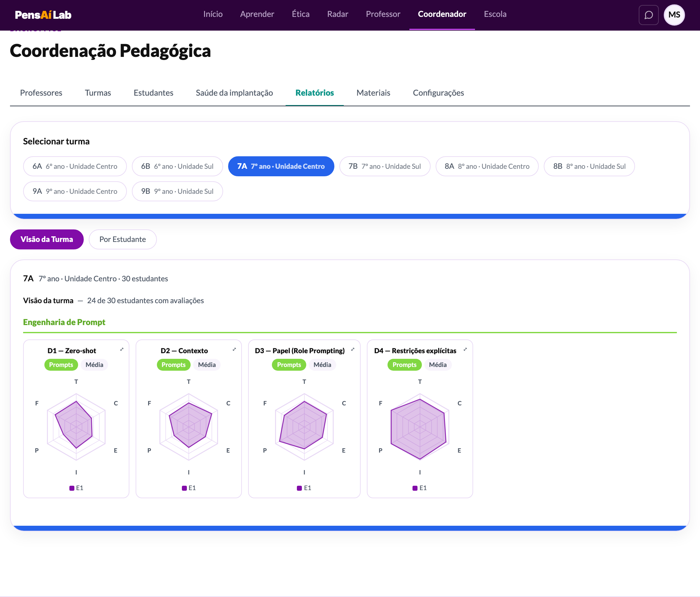Select Média on D2 Contexto card
This screenshot has width=700, height=597.
tap(207, 364)
